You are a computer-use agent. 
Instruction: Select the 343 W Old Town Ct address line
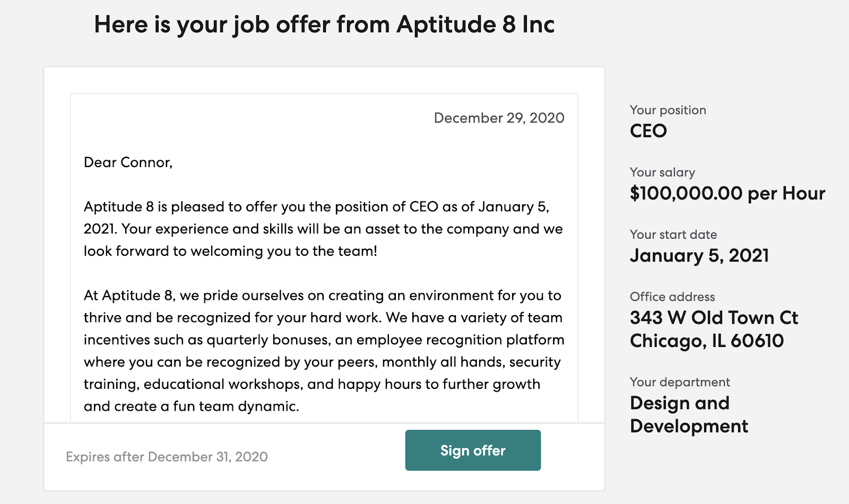coord(714,318)
